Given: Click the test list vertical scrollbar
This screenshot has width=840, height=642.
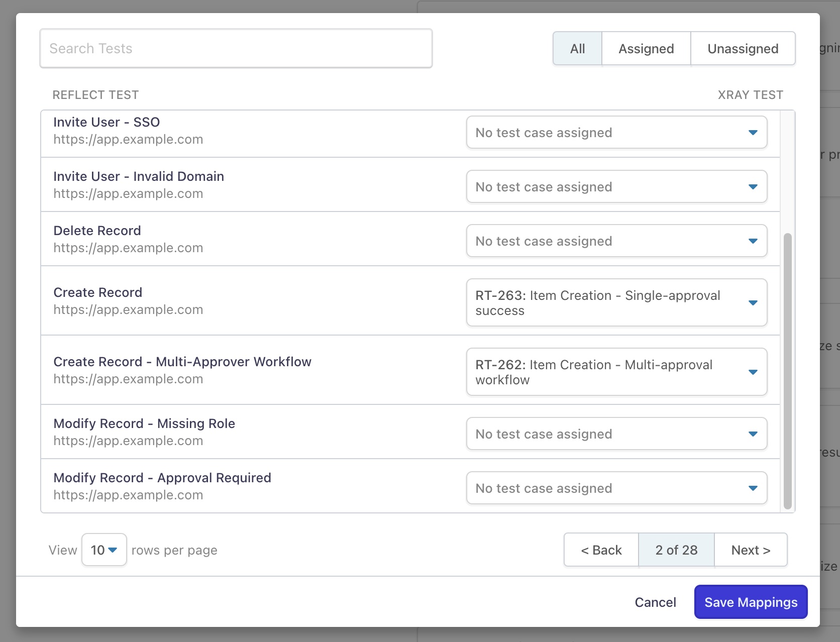Looking at the screenshot, I should [787, 371].
